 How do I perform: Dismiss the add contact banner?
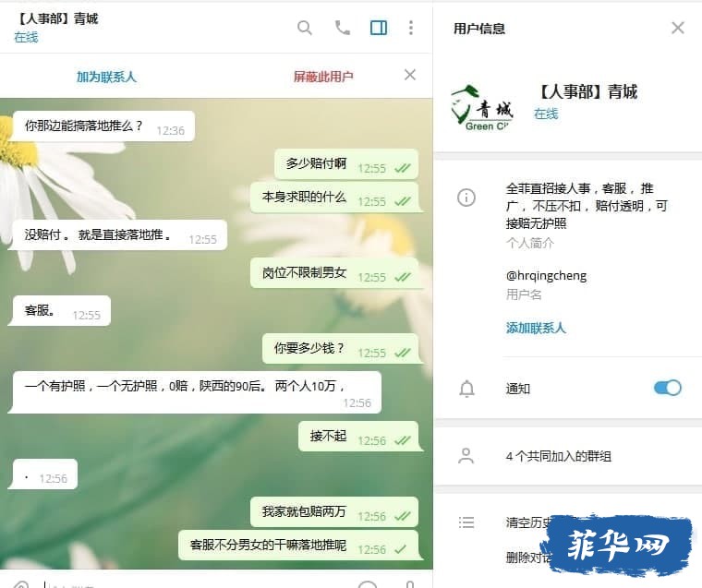(x=409, y=75)
